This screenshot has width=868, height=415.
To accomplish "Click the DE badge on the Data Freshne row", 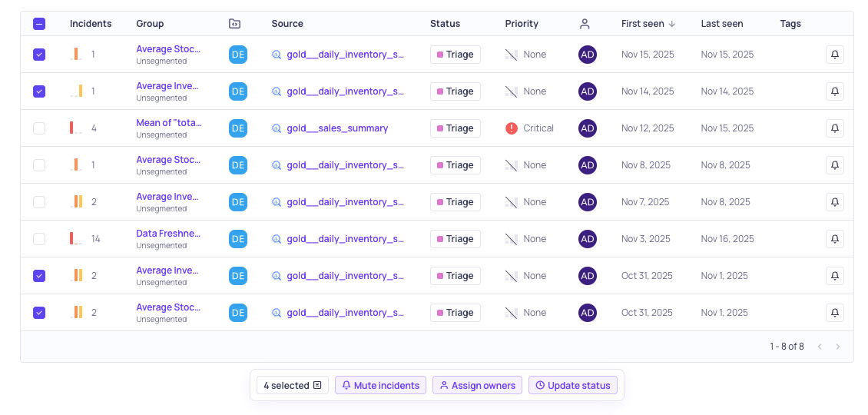I will 238,239.
